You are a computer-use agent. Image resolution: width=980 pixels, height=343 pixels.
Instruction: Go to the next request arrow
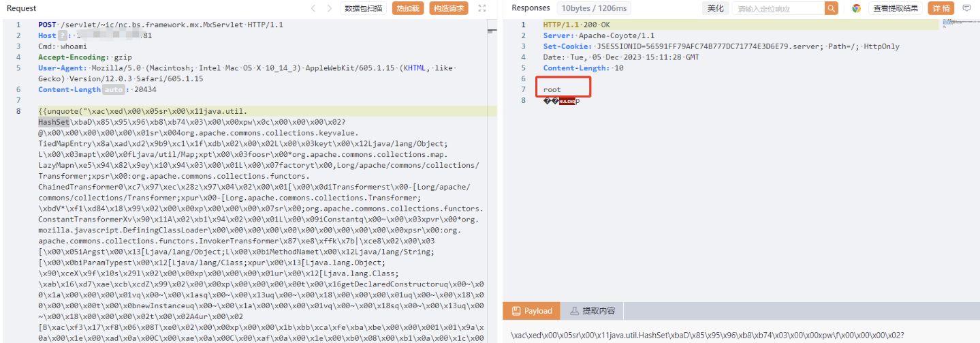coord(330,8)
